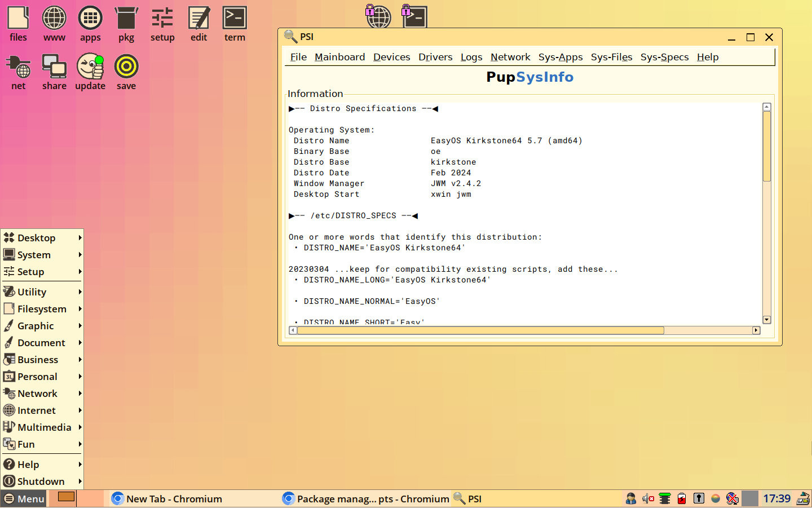Open the Help menu in PSI menubar
Image resolution: width=812 pixels, height=508 pixels.
point(708,57)
